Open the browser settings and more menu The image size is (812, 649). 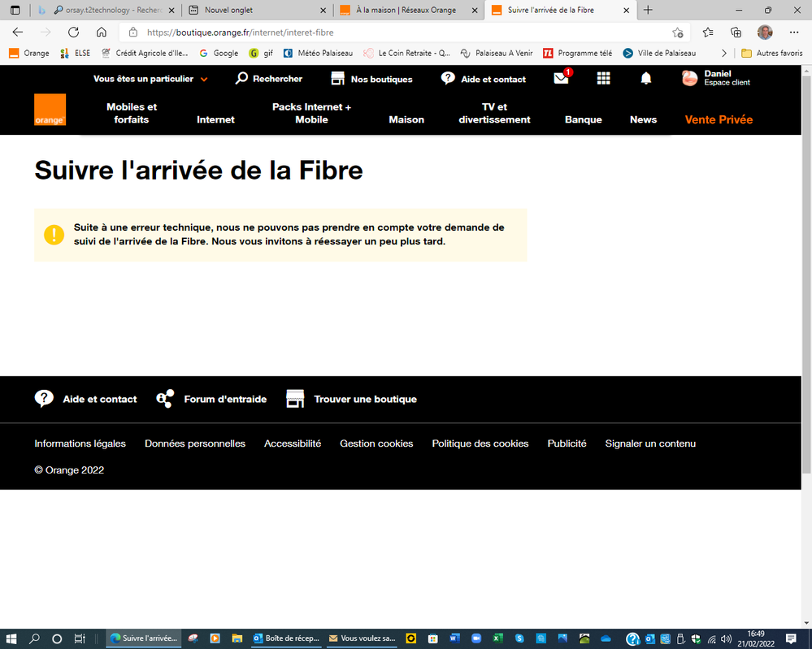tap(794, 32)
